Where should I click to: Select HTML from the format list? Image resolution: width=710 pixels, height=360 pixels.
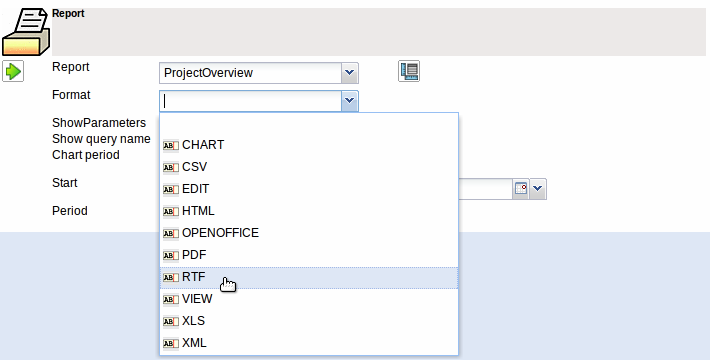[309, 211]
